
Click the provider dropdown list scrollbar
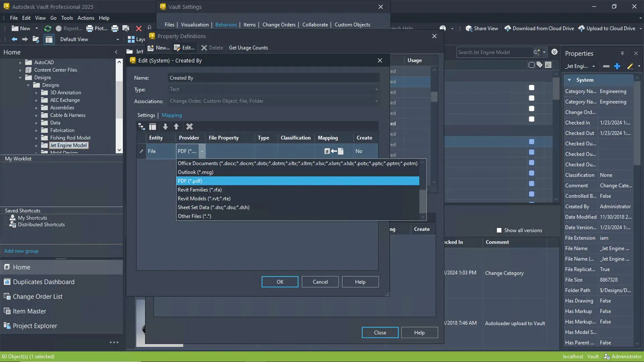point(423,190)
